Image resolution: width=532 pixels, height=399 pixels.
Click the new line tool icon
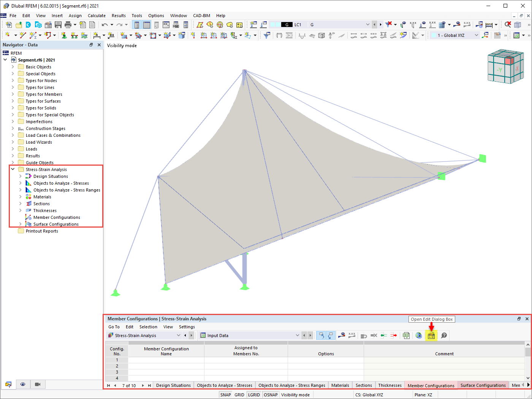tap(23, 35)
